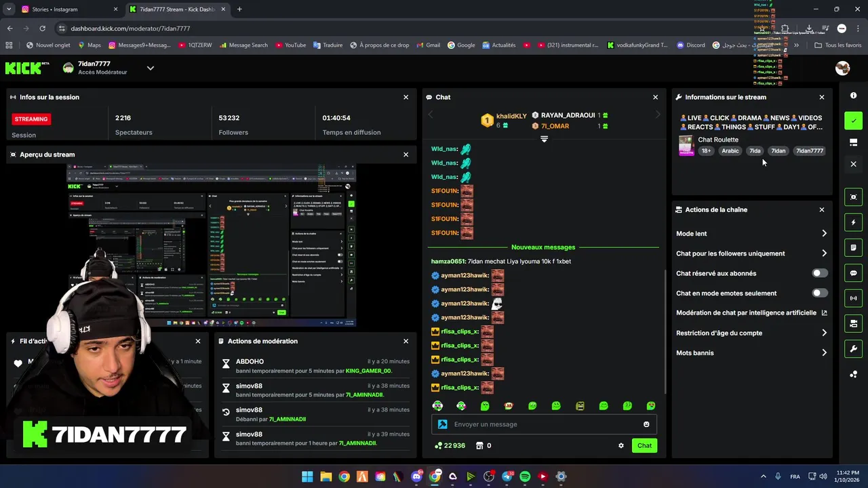Screen dimensions: 868x488
Task: Open the 7idan7777 channel dropdown chevron
Action: (x=151, y=68)
